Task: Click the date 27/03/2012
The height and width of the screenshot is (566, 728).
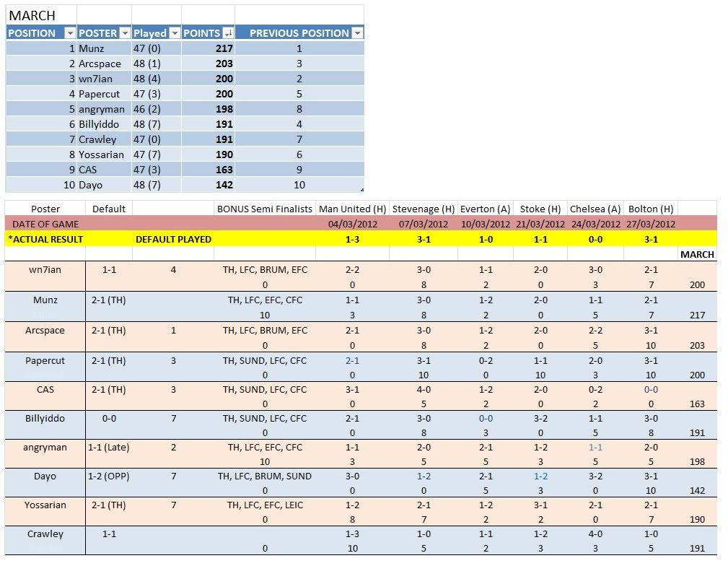Action: [x=651, y=224]
